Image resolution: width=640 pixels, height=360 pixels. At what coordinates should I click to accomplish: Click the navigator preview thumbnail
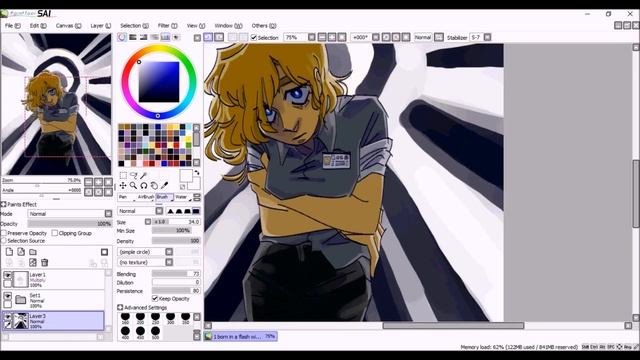tap(56, 104)
